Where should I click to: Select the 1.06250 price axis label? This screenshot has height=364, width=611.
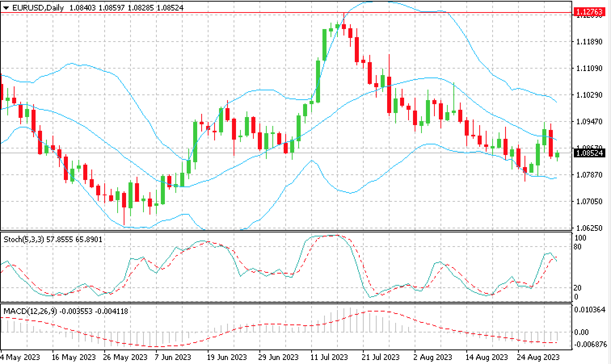[588, 228]
